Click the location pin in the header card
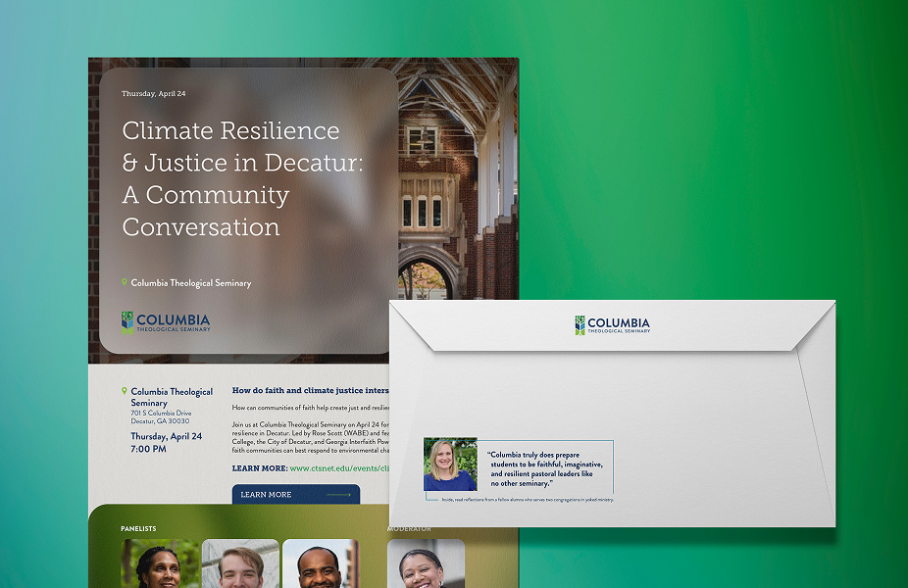 click(x=124, y=282)
